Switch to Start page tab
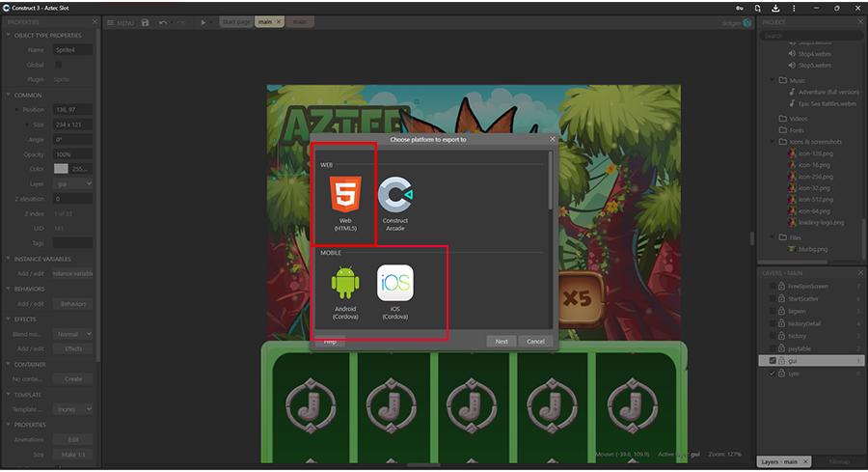Screen dimensions: 868x472 coord(236,22)
